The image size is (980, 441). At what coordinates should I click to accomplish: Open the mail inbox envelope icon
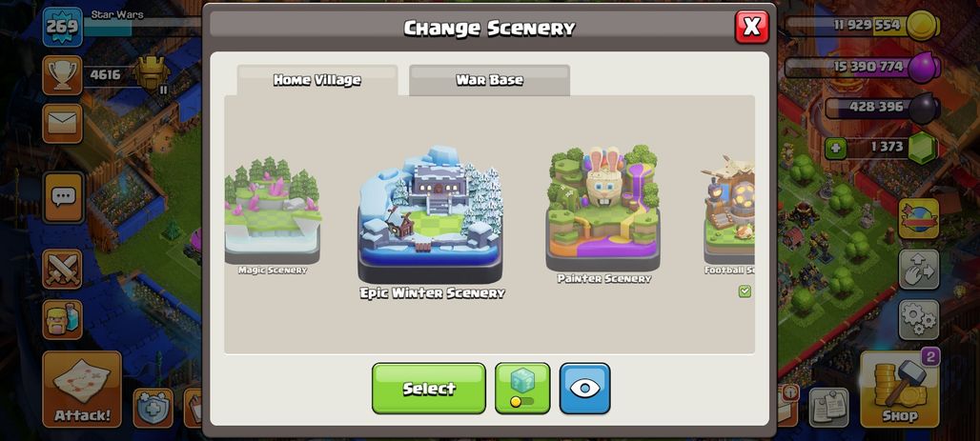63,123
